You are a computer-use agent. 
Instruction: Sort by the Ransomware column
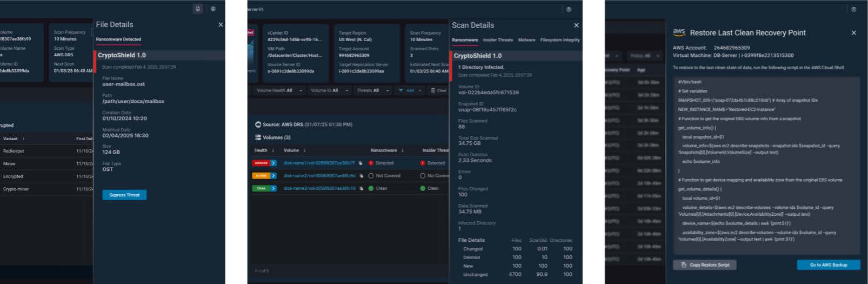coord(387,150)
